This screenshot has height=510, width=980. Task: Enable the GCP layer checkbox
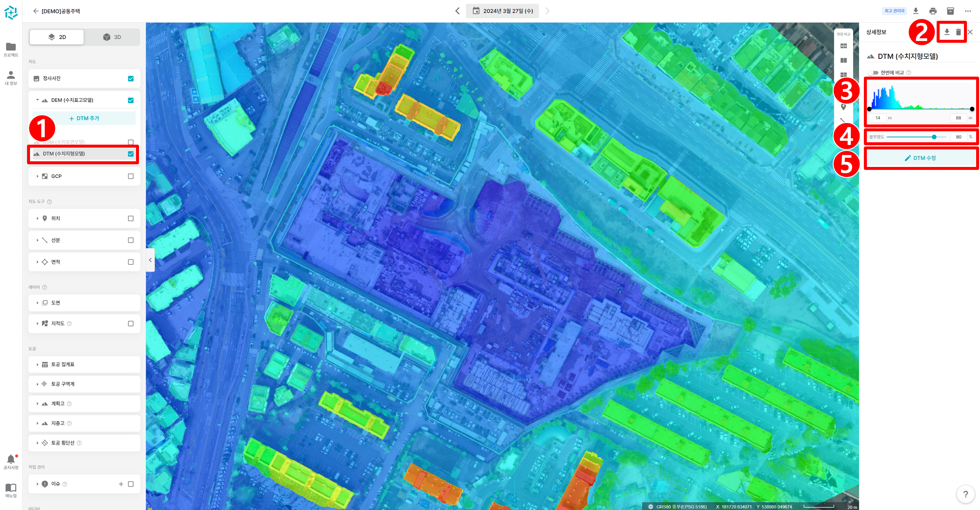(x=130, y=176)
